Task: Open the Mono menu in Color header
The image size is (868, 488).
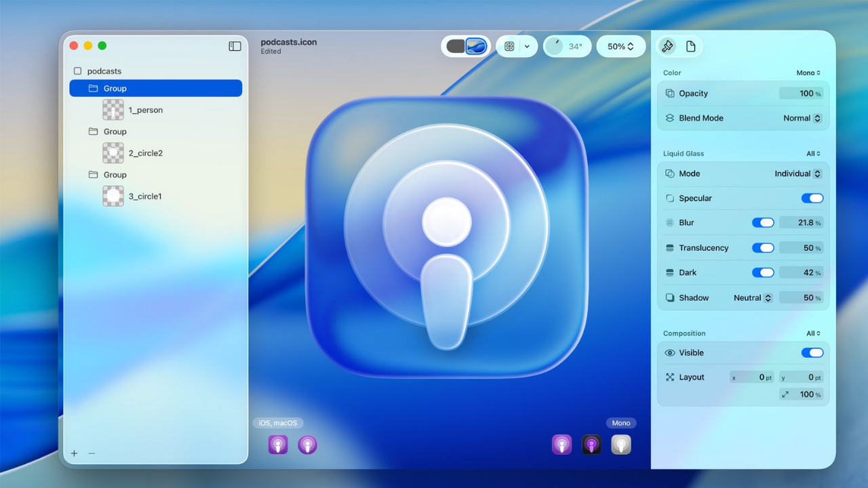Action: pos(808,73)
